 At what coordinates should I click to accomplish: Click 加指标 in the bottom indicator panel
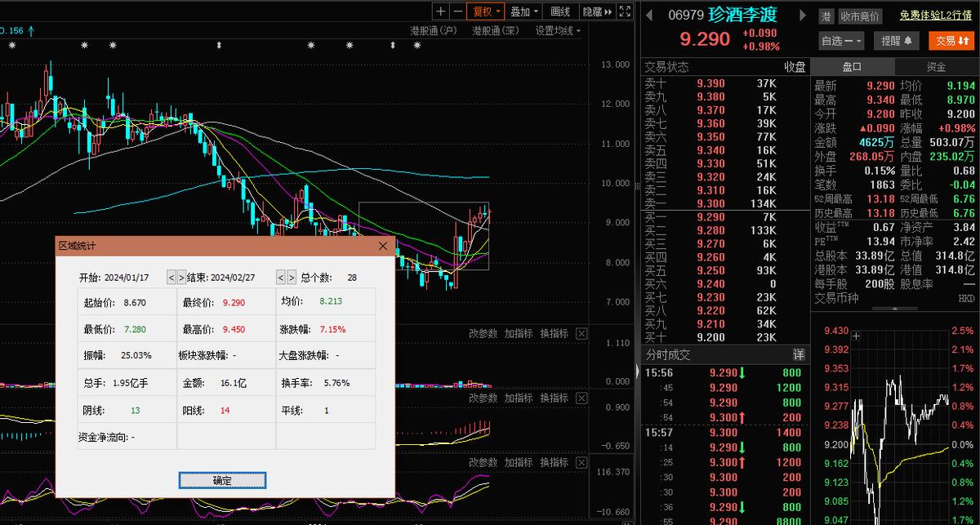(519, 462)
